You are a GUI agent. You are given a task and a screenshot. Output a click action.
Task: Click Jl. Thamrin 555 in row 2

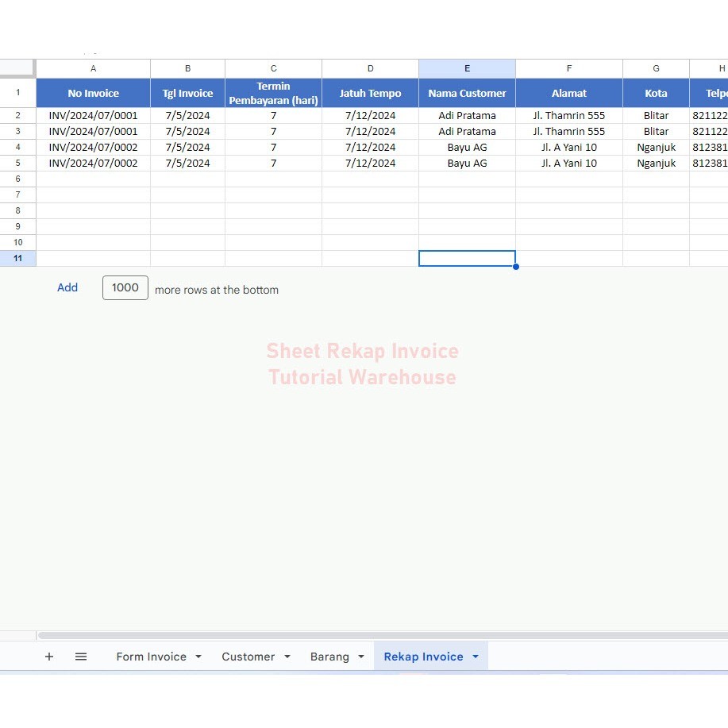[569, 116]
